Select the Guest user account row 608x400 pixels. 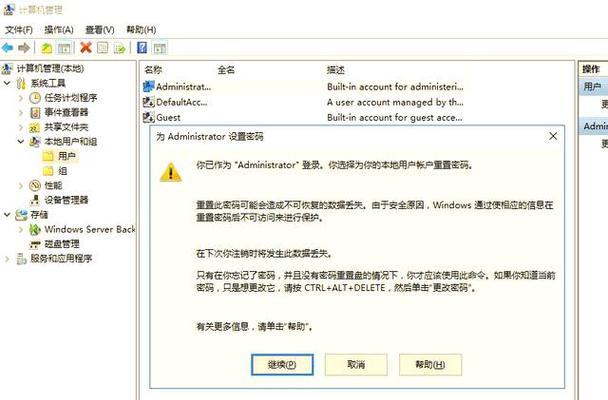tap(302, 117)
